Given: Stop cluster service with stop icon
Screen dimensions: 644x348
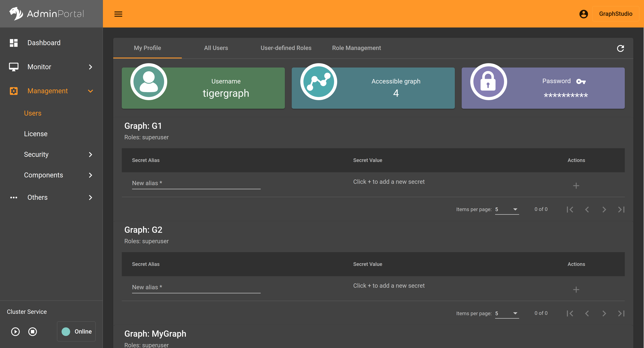Looking at the screenshot, I should (32, 332).
